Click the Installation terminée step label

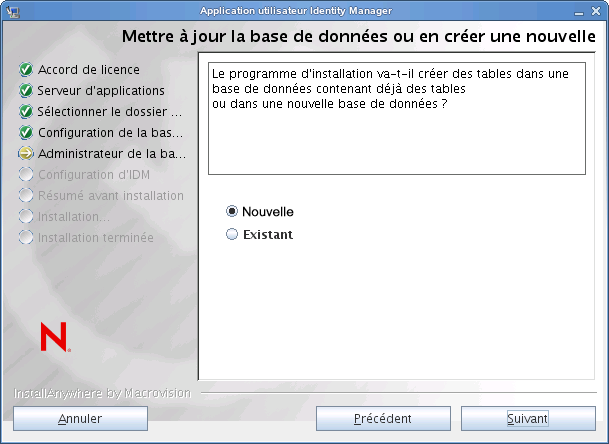pyautogui.click(x=96, y=237)
